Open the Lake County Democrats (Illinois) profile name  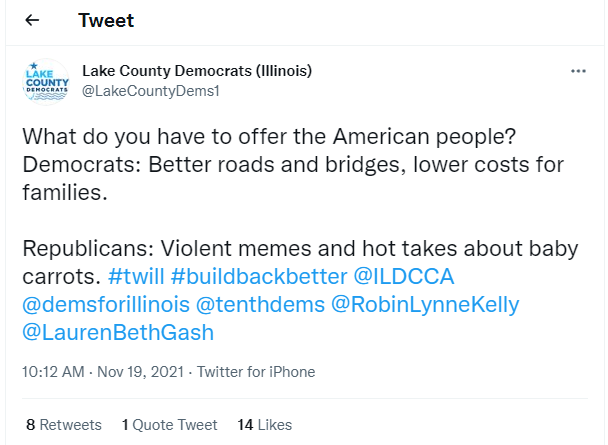[x=197, y=71]
